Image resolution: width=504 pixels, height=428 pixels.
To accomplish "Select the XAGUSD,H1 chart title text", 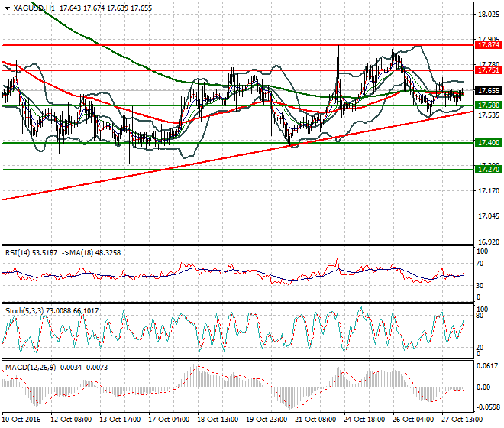I will pyautogui.click(x=34, y=8).
